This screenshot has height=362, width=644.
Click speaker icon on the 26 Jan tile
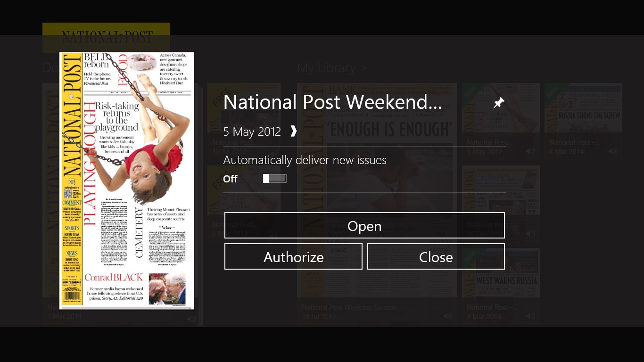[x=530, y=234]
